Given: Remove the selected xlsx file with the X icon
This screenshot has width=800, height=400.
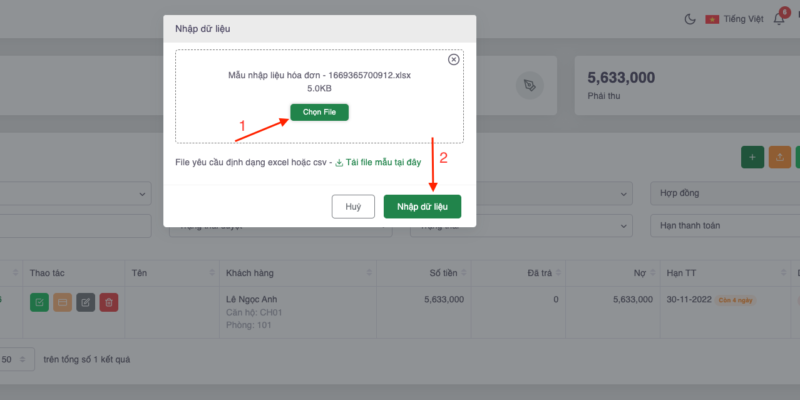Looking at the screenshot, I should (454, 60).
